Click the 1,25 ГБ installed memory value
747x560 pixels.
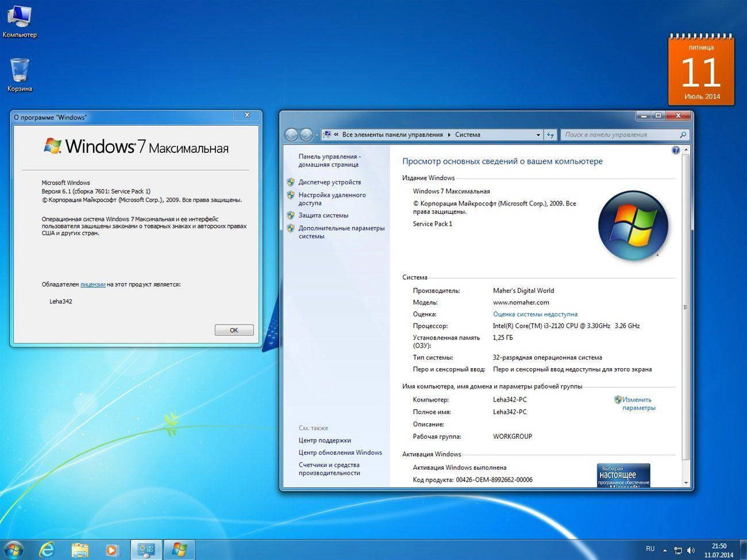(503, 338)
